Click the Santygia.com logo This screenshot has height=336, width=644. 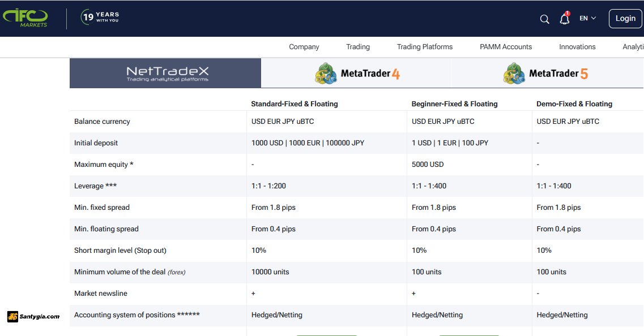[x=33, y=316]
